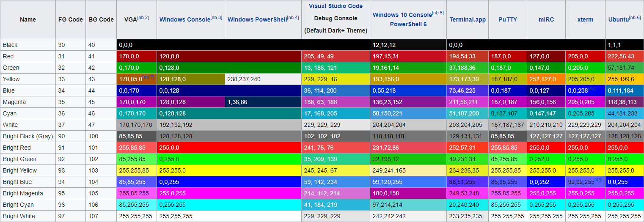Image resolution: width=644 pixels, height=222 pixels.
Task: Follow the xterm column header link
Action: (x=585, y=20)
